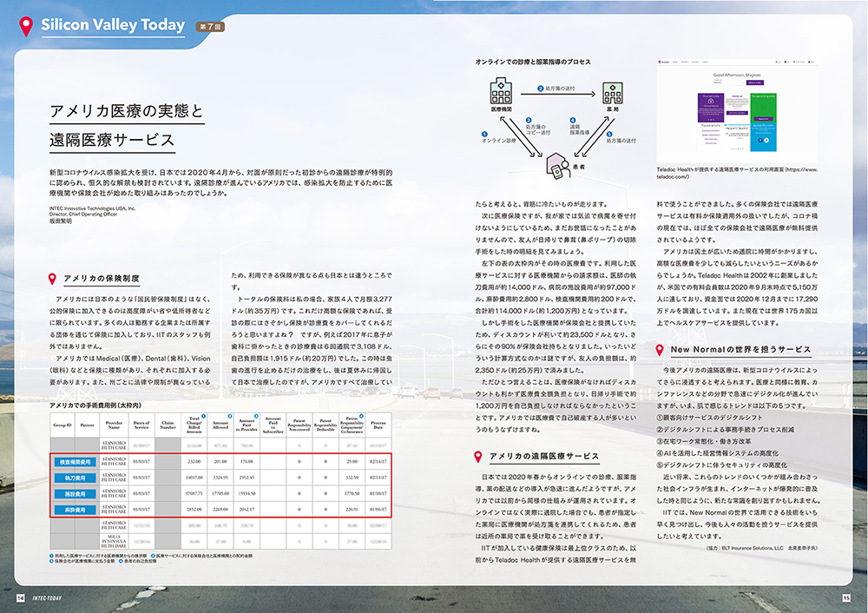The width and height of the screenshot is (868, 613).
Task: Click the diagram title オンラインでの診療と服薬指導のプロセス
Action: point(533,62)
